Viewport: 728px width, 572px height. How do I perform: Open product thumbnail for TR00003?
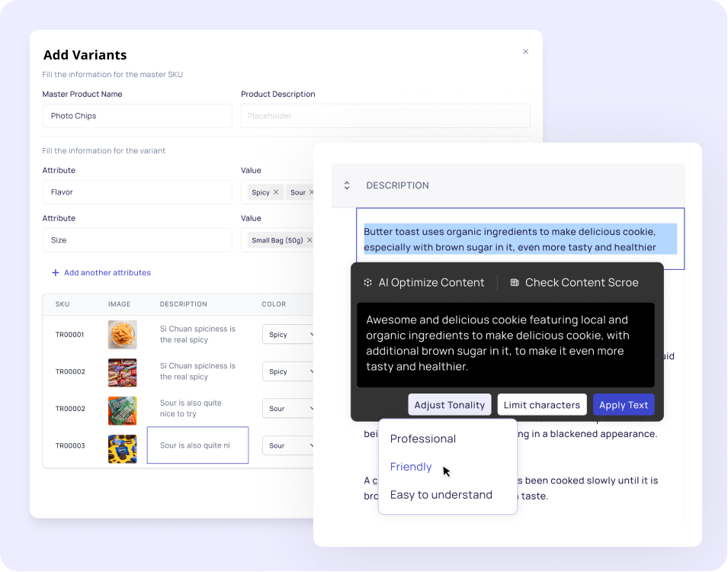point(123,448)
